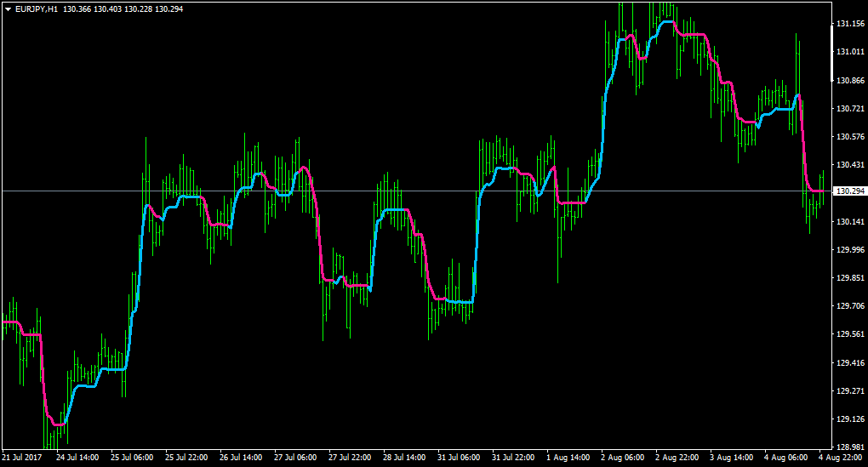
Task: Click the 3 Aug 14:00 time label
Action: 731,458
